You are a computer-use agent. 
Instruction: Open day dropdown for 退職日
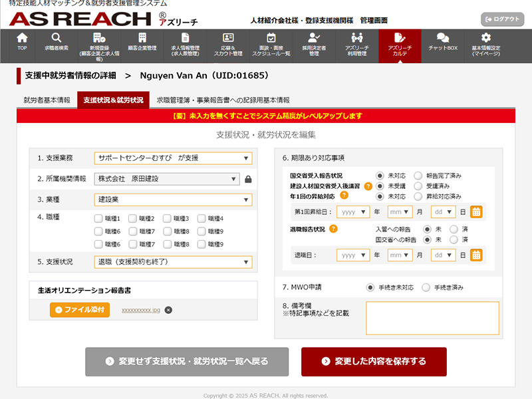coord(443,255)
